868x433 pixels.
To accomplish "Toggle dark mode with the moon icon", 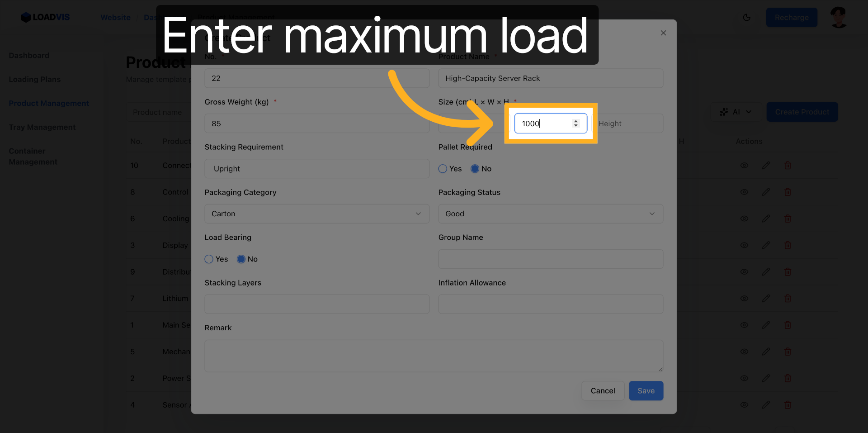I will click(x=747, y=17).
